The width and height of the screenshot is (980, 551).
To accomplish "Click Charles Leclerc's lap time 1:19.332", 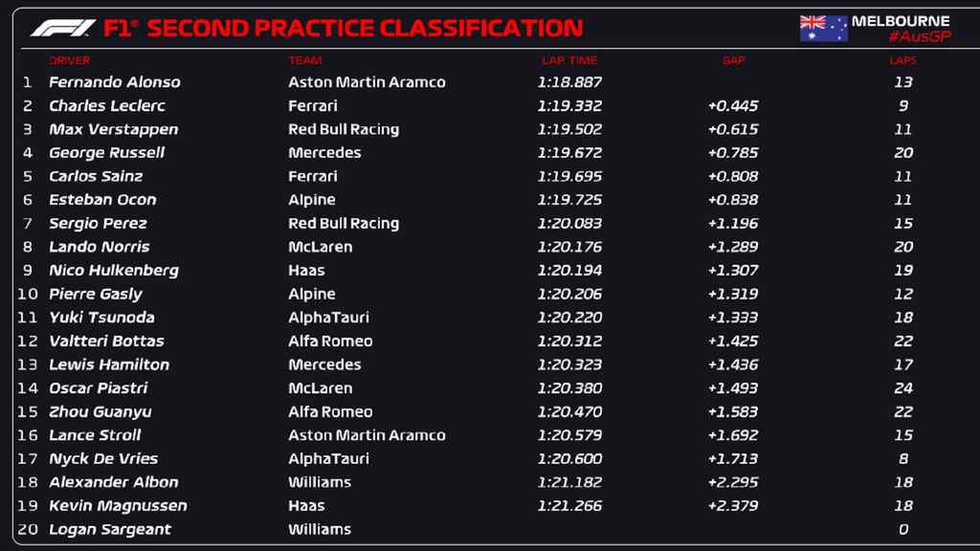I will (569, 106).
